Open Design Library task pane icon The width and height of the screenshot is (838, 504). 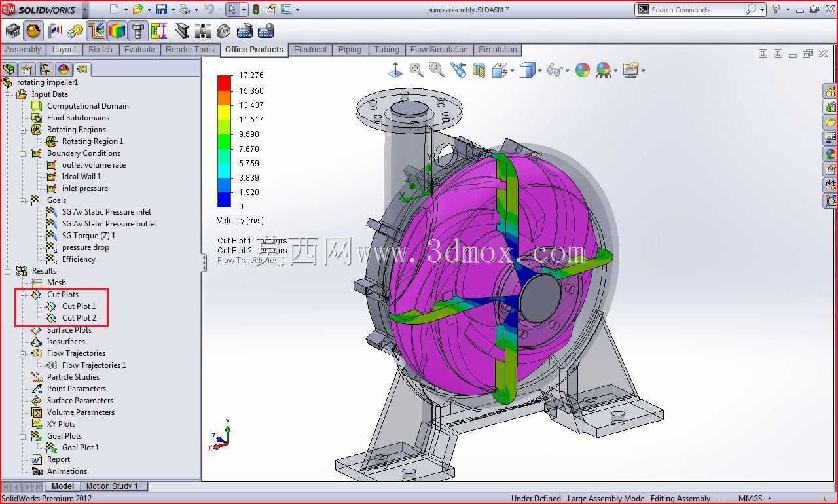point(830,107)
